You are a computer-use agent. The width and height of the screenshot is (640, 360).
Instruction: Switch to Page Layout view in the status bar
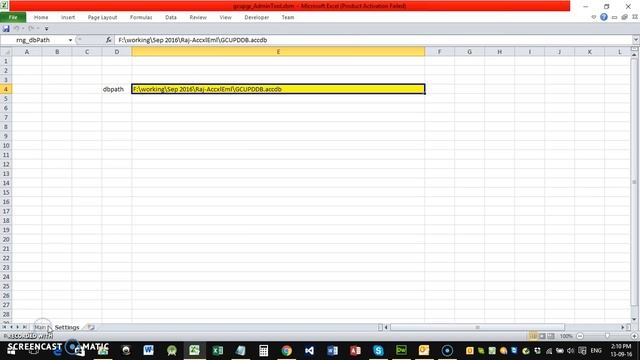542,336
